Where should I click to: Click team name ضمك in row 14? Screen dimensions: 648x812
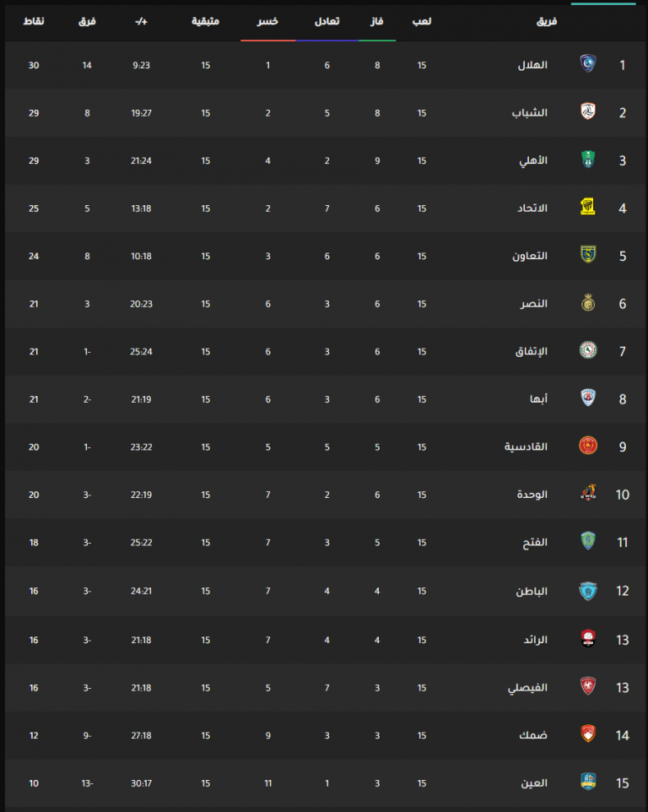pos(533,735)
